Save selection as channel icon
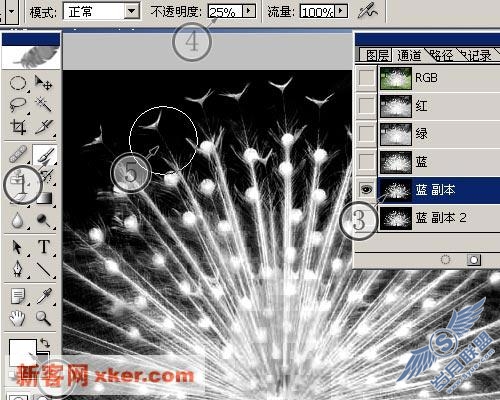 pos(474,260)
